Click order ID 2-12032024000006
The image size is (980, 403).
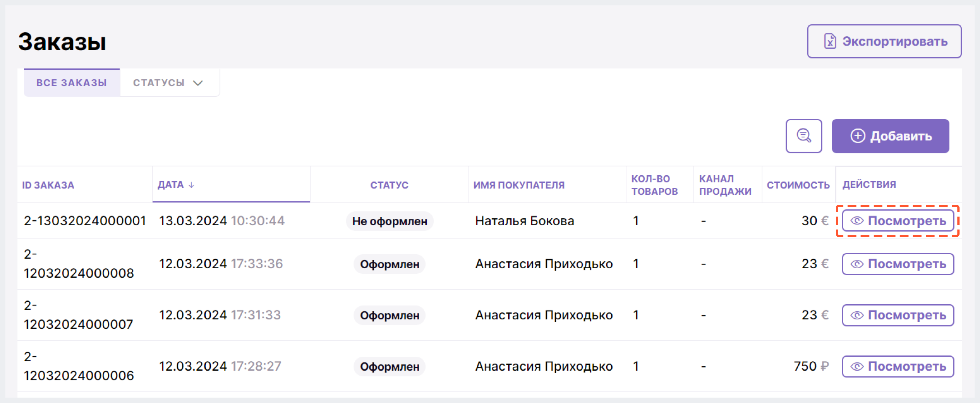tap(79, 366)
